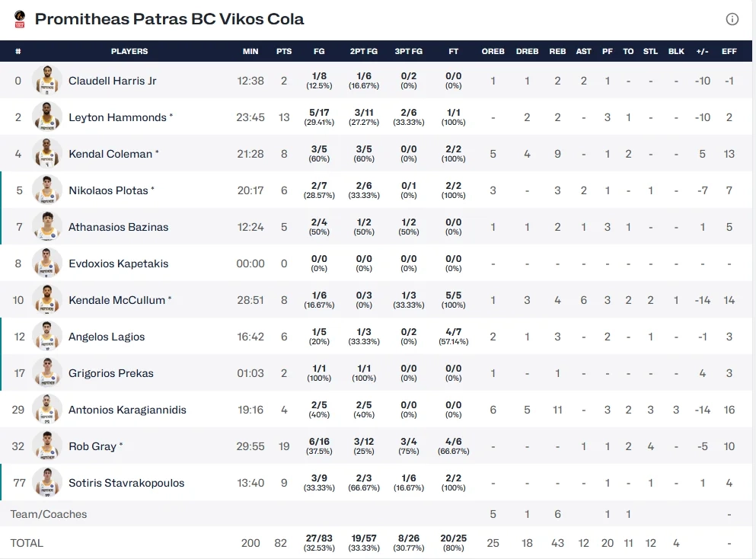Click Kendale McCullum's headshot
Image resolution: width=756 pixels, height=559 pixels.
coord(47,300)
